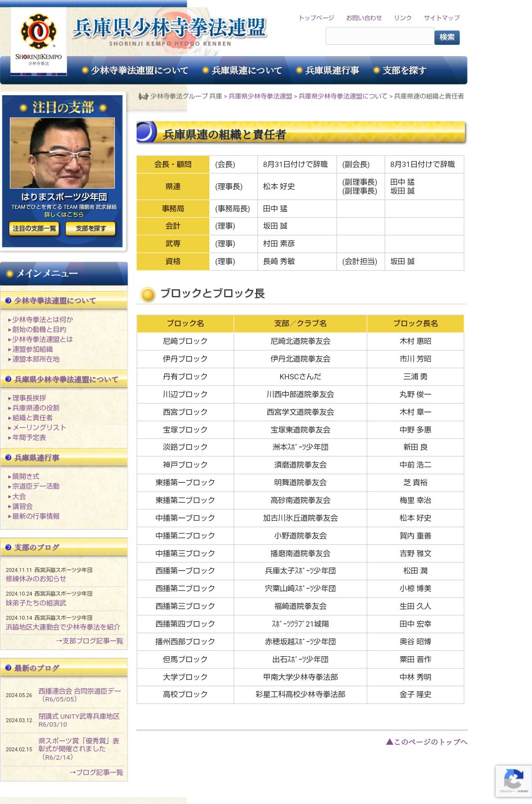Click the 伊丹北道院拳友会 table cell

click(300, 359)
